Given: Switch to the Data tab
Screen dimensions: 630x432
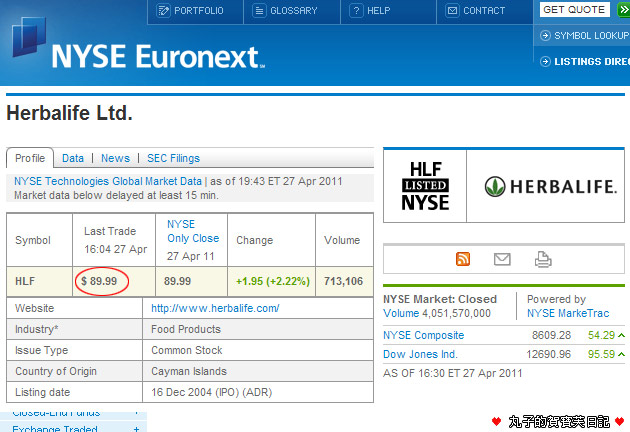Looking at the screenshot, I should click(73, 158).
